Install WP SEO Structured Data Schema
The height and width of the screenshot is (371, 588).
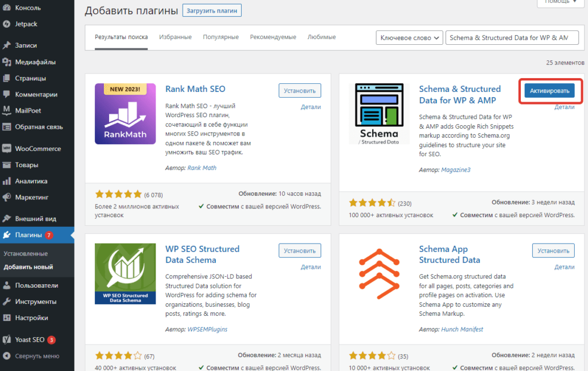[x=300, y=250]
